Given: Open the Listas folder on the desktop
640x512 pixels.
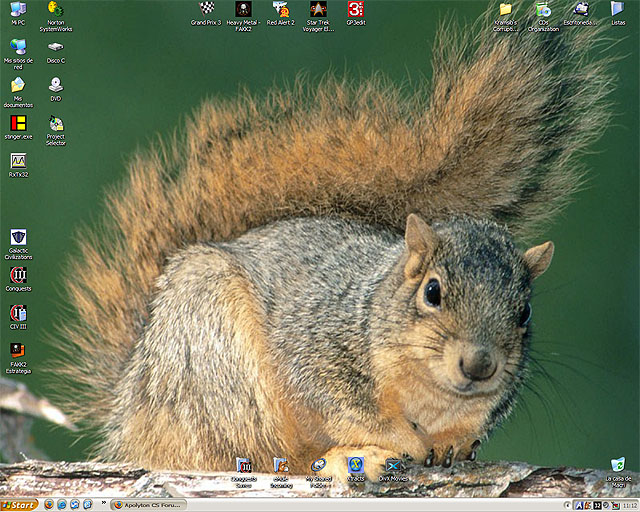Looking at the screenshot, I should [618, 10].
